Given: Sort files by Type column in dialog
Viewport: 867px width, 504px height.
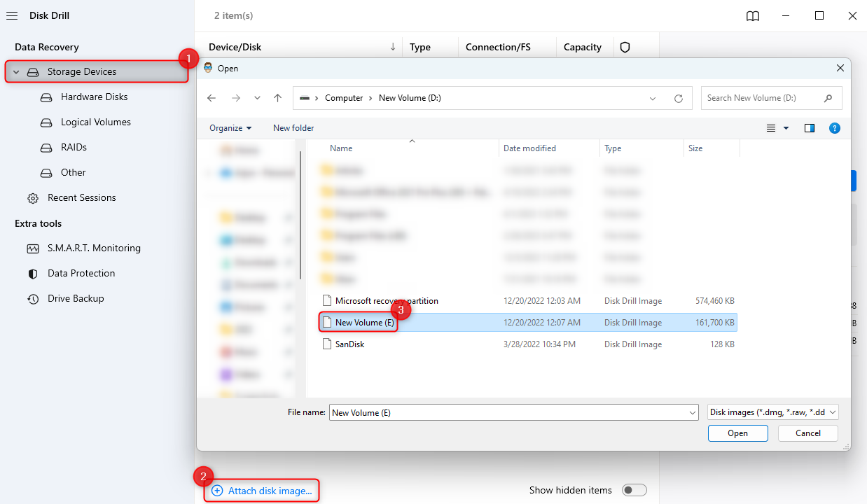Looking at the screenshot, I should [613, 148].
